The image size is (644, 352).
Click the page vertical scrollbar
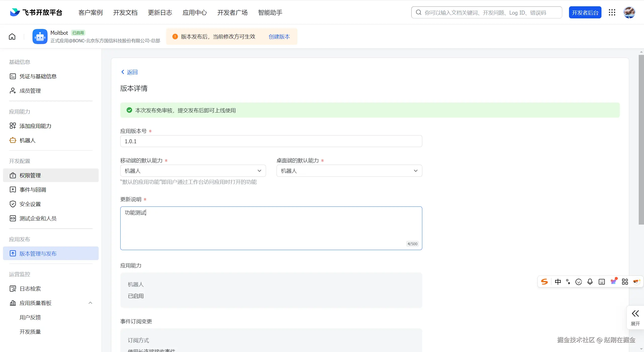tap(641, 139)
